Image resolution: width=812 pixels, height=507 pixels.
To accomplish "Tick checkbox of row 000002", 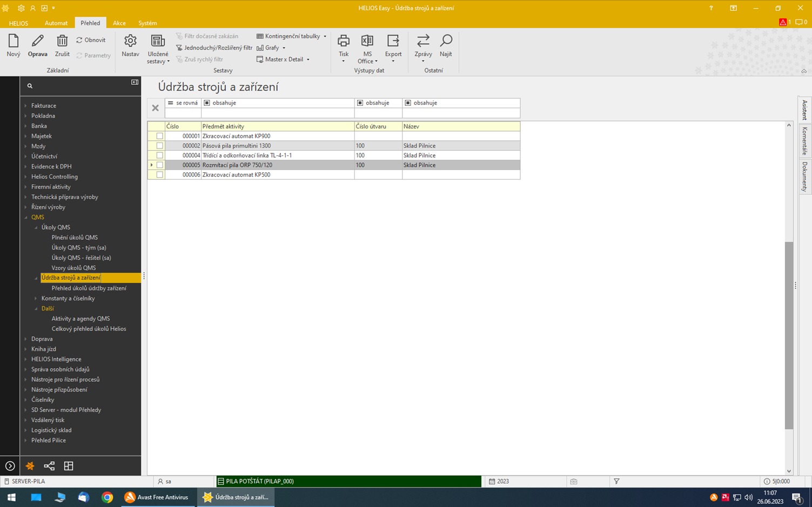I will 159,146.
